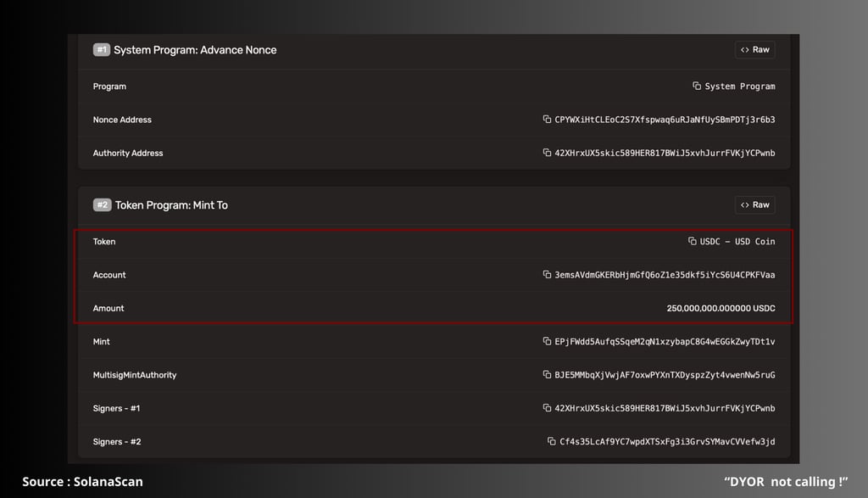The image size is (868, 498).
Task: Copy the USDC token name
Action: (x=692, y=241)
